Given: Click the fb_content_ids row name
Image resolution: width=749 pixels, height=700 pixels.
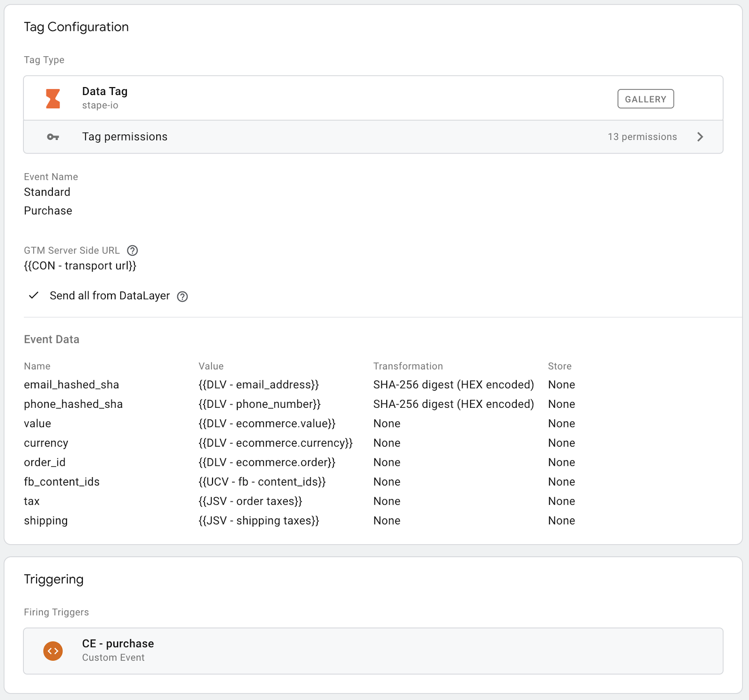Looking at the screenshot, I should (x=62, y=482).
